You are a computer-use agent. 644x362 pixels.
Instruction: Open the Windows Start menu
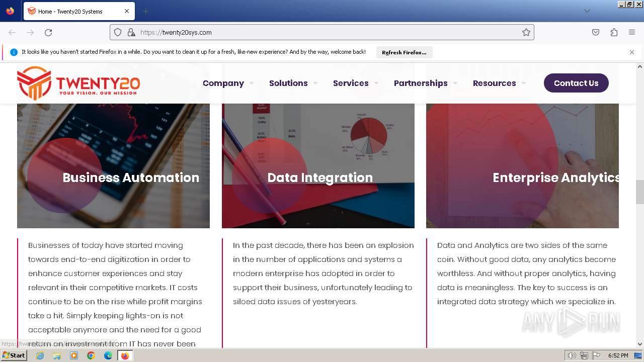[14, 355]
